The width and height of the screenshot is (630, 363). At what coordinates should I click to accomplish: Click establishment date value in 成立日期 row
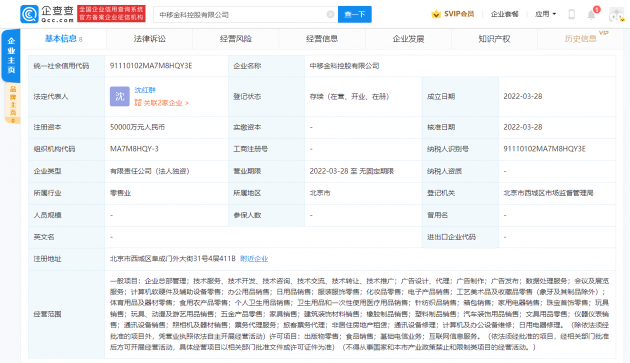coord(523,96)
